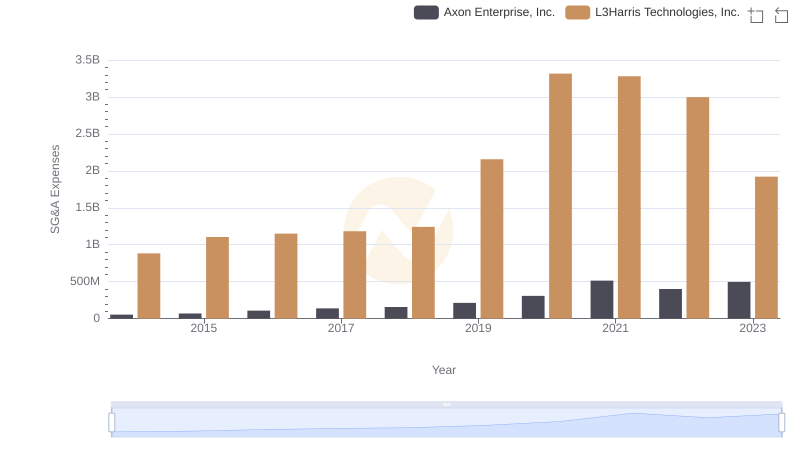This screenshot has width=800, height=461.
Task: Click the 2B y-axis label
Action: pos(92,170)
